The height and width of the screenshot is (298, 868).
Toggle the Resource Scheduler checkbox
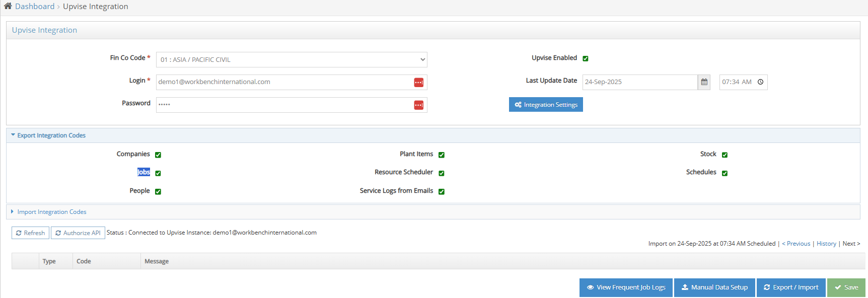pyautogui.click(x=442, y=173)
